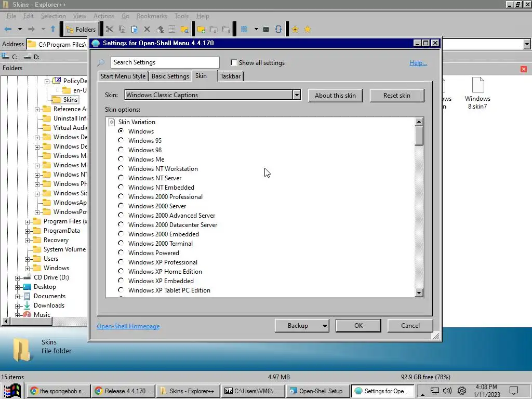Open the Backup button dropdown
This screenshot has width=532, height=399.
(x=325, y=326)
